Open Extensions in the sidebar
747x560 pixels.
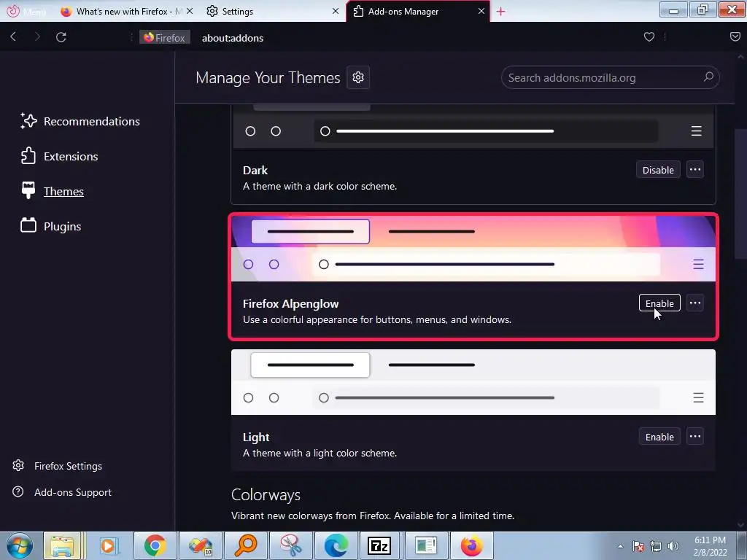point(59,156)
